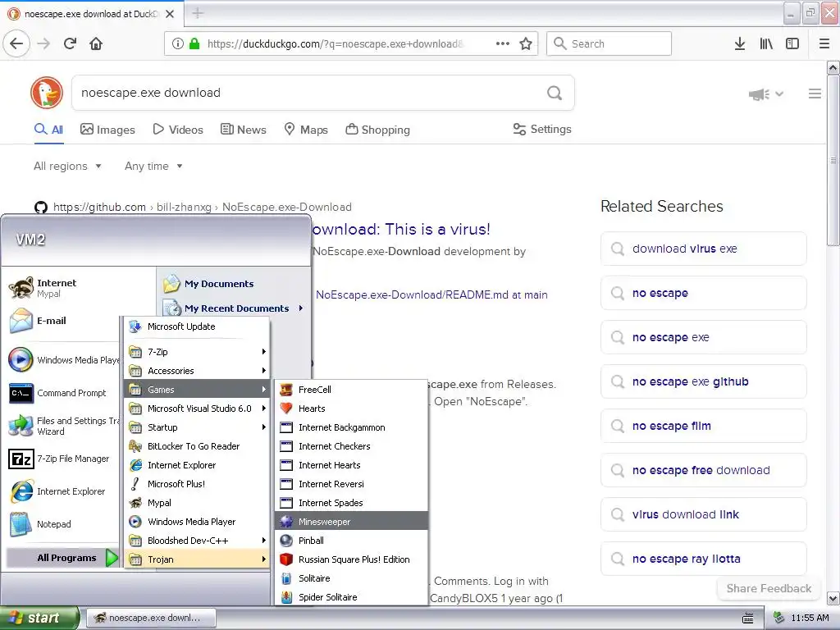Reload the page with the refresh icon

click(x=71, y=43)
